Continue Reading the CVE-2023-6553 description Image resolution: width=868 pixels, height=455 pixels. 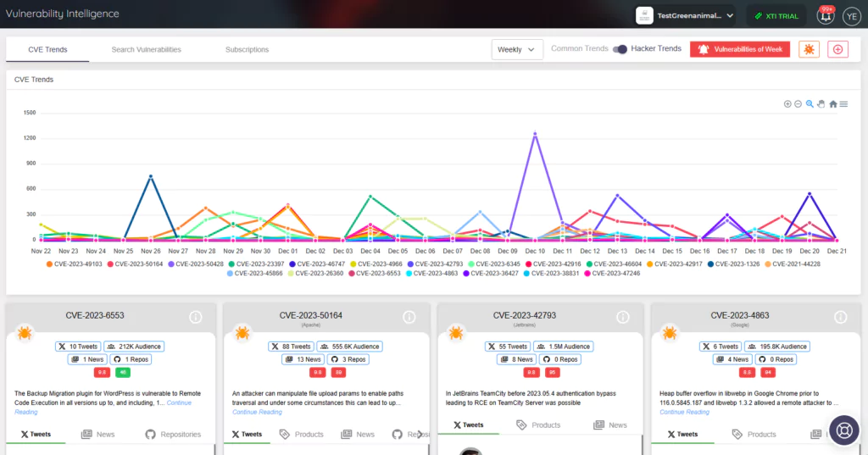[x=103, y=408]
